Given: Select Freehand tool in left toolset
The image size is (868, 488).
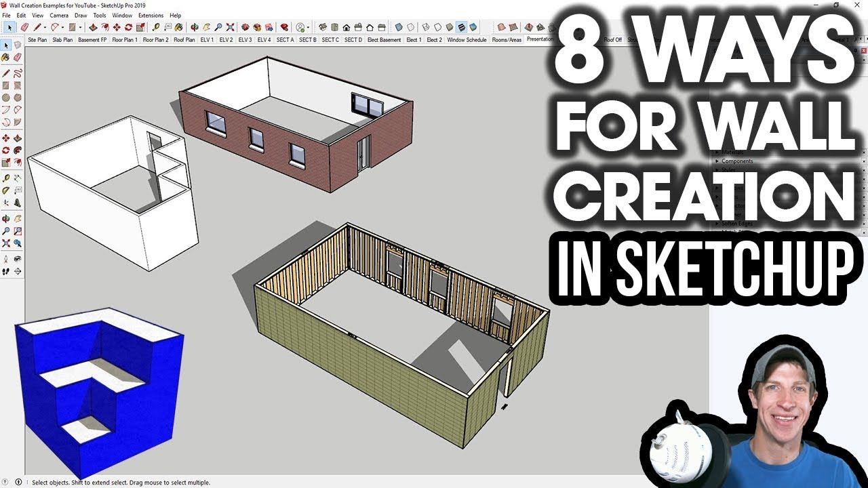Looking at the screenshot, I should click(18, 74).
